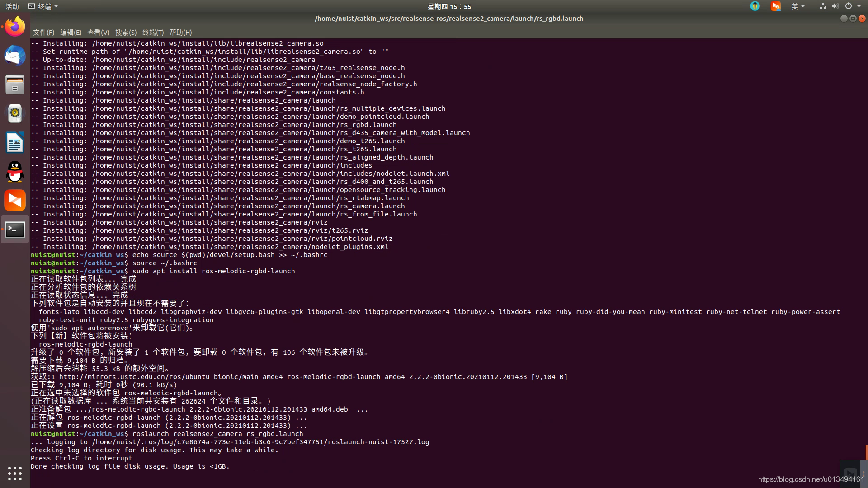Close the terminal window
Viewport: 868px width, 488px height.
[862, 19]
